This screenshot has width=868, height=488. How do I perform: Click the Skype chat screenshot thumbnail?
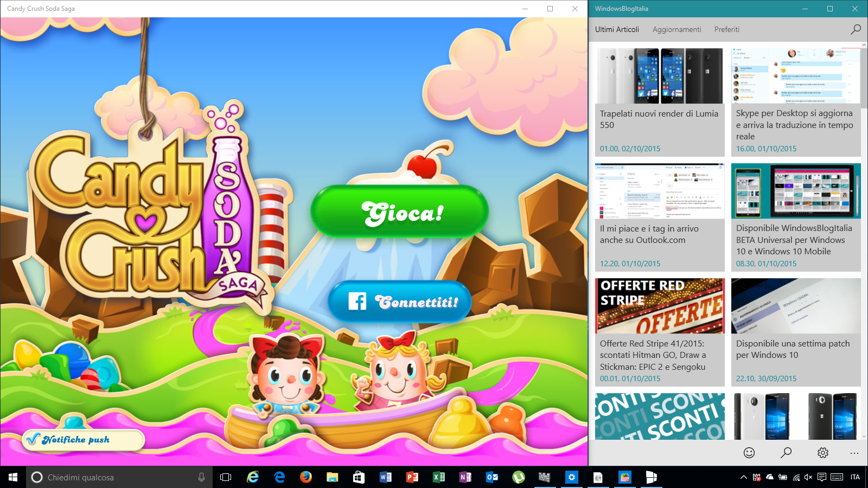pos(796,76)
